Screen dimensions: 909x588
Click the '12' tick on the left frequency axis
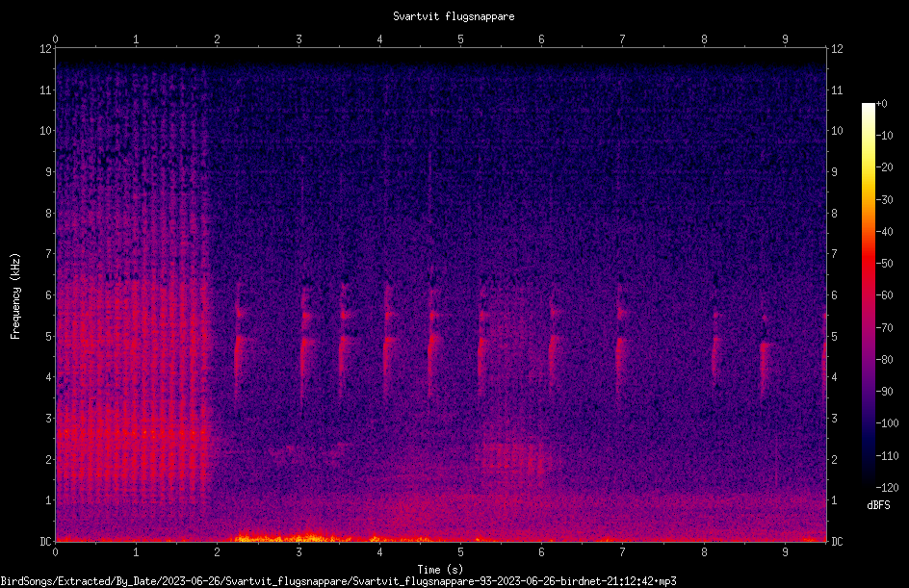(45, 49)
